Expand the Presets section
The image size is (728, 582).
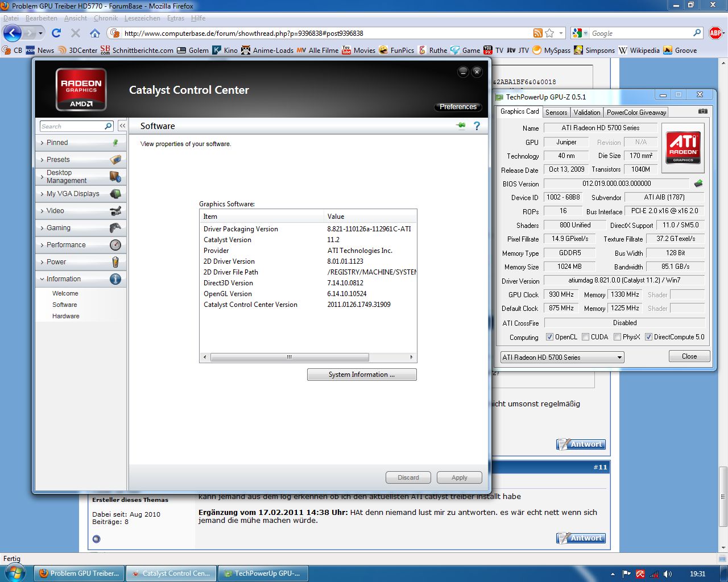(80, 160)
